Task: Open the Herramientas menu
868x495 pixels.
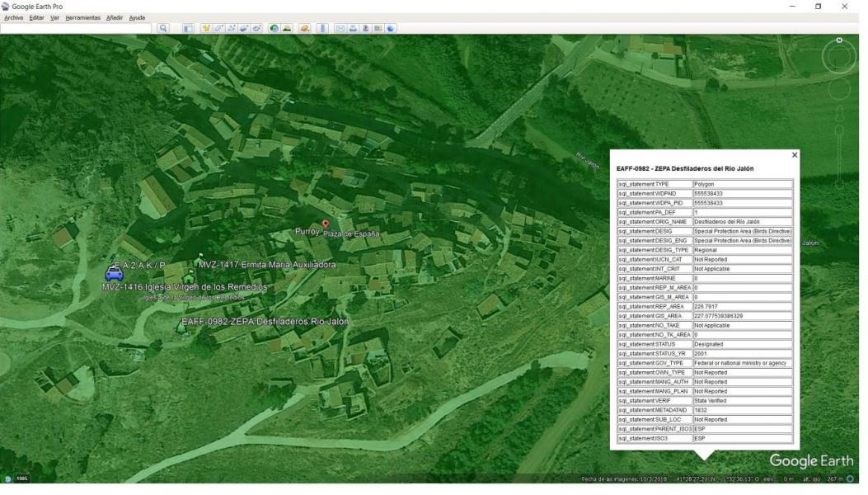Action: [82, 17]
